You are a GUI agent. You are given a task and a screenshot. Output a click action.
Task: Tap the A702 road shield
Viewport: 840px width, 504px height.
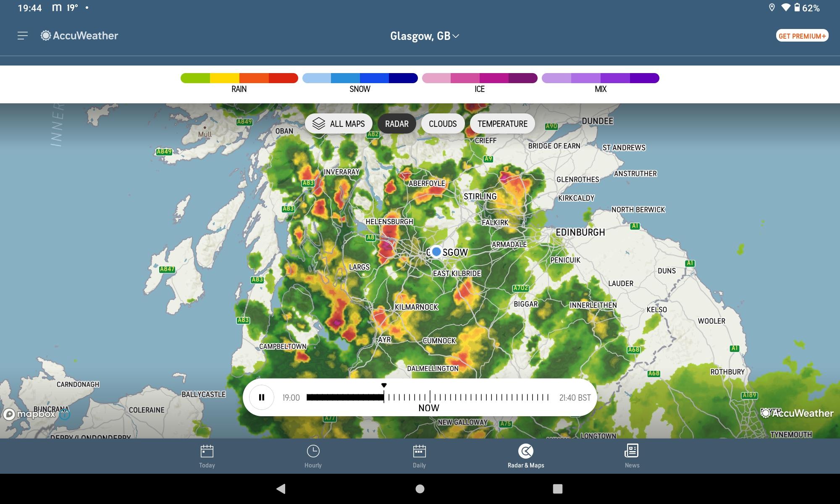pyautogui.click(x=520, y=288)
